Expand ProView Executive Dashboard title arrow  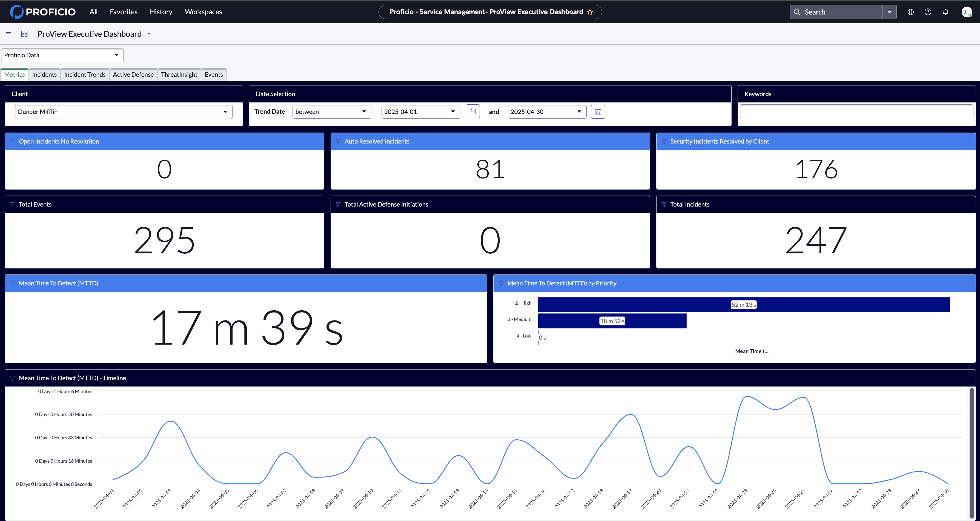(x=149, y=34)
